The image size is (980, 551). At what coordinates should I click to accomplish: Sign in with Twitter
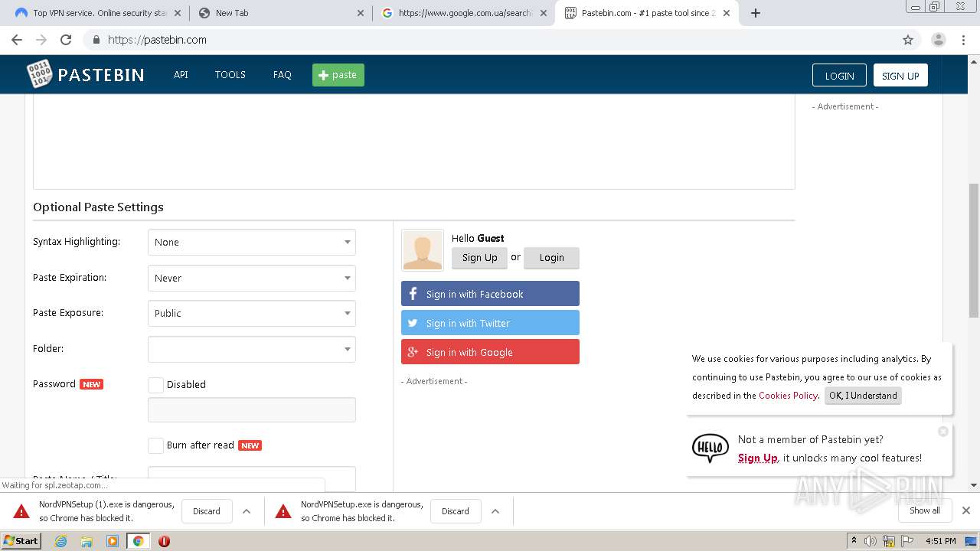click(490, 323)
